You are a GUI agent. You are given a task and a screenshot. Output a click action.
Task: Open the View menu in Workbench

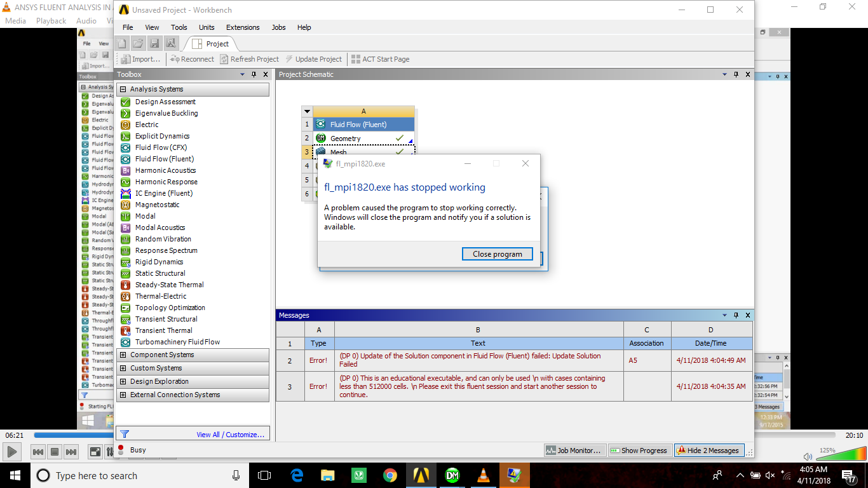tap(152, 27)
